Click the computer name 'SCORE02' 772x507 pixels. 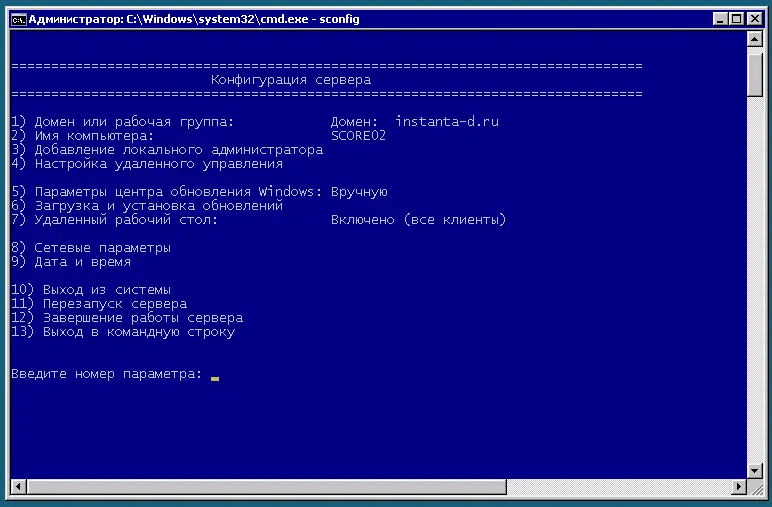[357, 136]
